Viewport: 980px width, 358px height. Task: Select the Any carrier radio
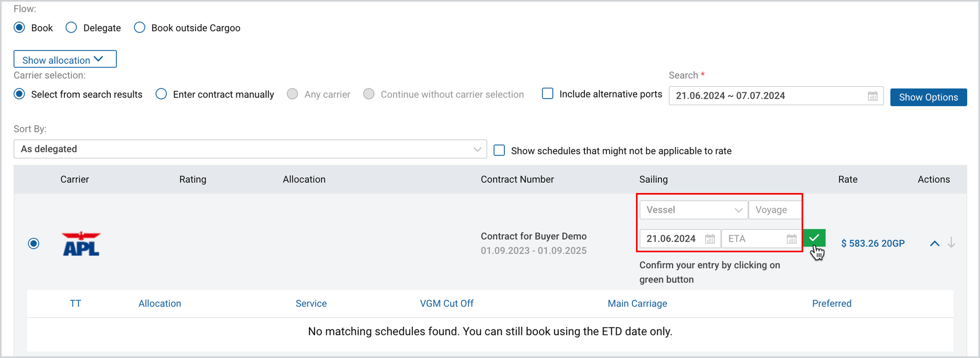292,94
